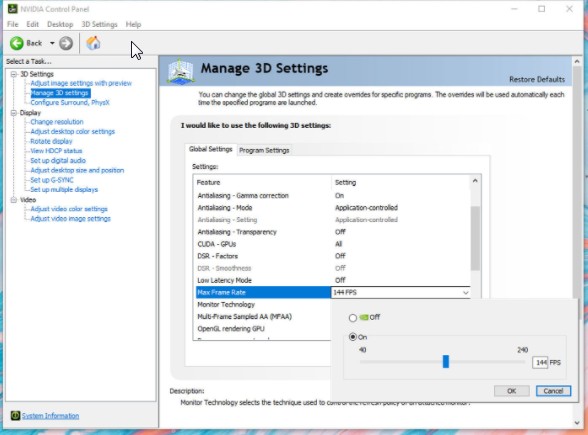The height and width of the screenshot is (435, 588).
Task: Select Manage 3D settings tree item
Action: [60, 93]
